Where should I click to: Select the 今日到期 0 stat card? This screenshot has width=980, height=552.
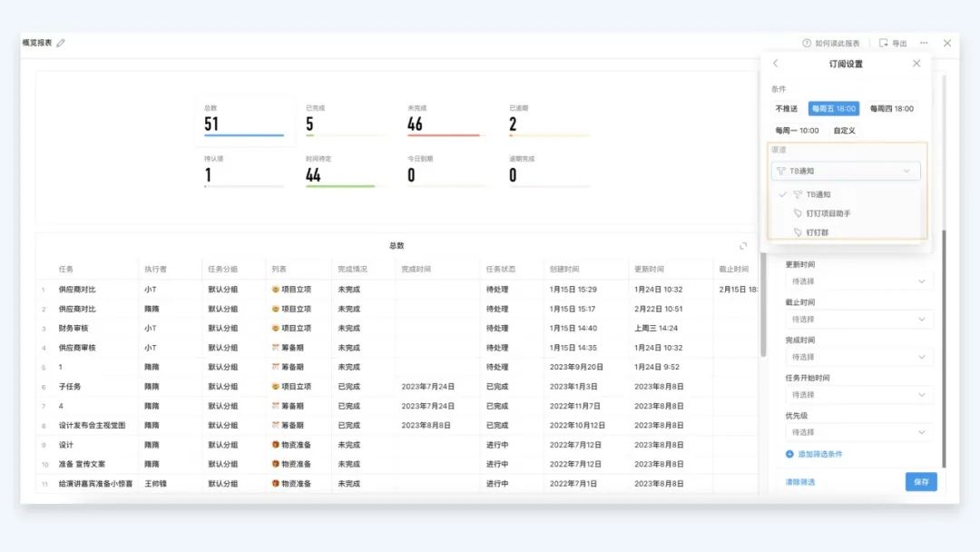tap(447, 171)
